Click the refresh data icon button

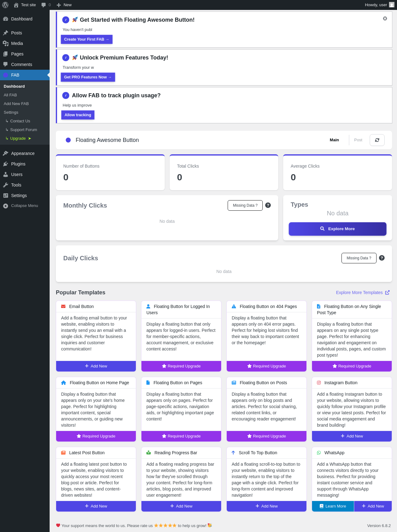tap(377, 140)
